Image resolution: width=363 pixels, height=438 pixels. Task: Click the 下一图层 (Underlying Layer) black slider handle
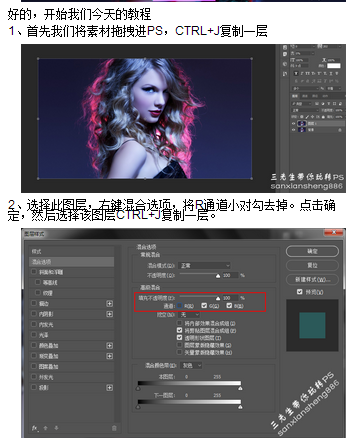point(139,407)
